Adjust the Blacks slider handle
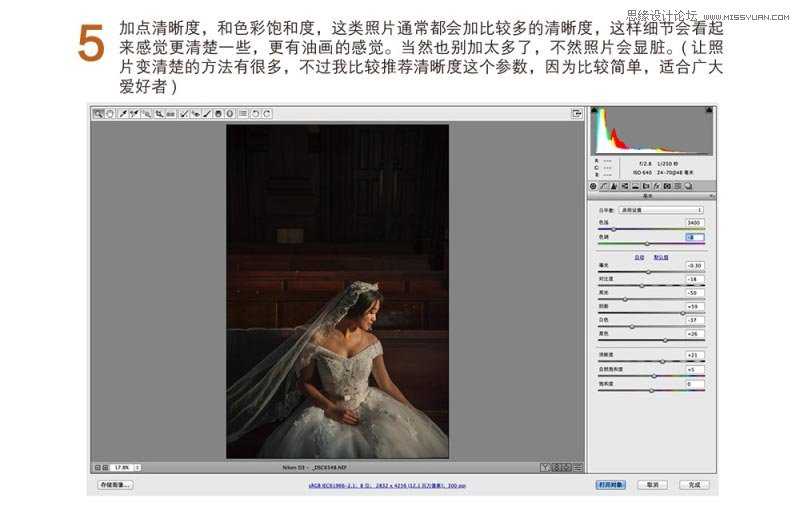Screen dimensions: 800x508 665,340
